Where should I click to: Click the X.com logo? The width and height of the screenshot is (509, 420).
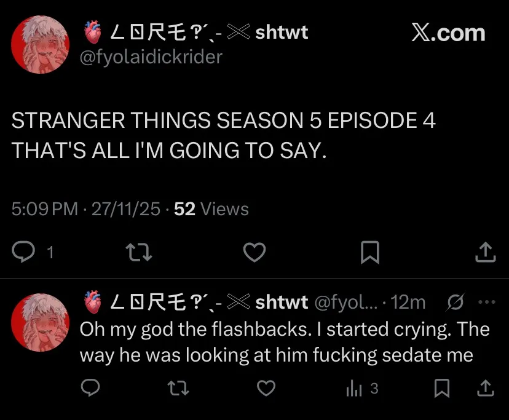click(x=448, y=33)
